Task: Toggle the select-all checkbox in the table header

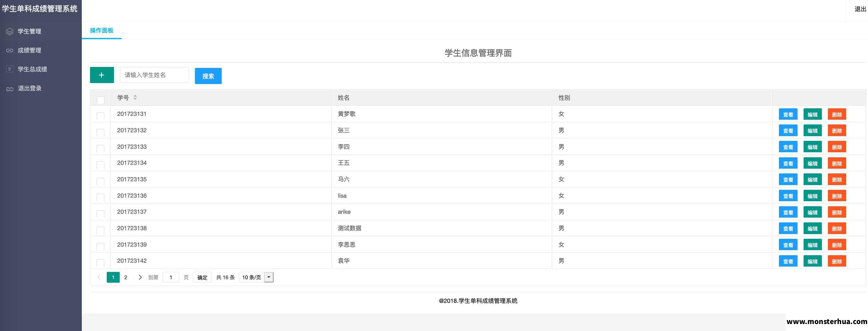Action: click(100, 100)
